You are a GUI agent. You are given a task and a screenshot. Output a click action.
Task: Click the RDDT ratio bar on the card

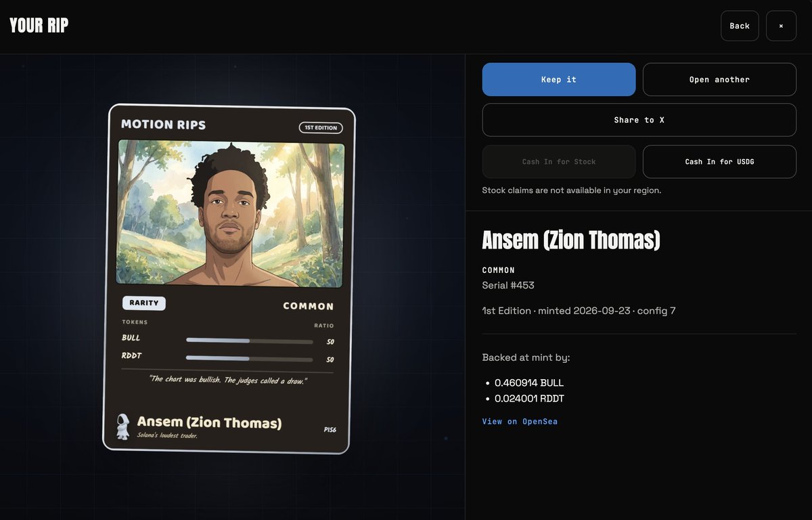249,358
